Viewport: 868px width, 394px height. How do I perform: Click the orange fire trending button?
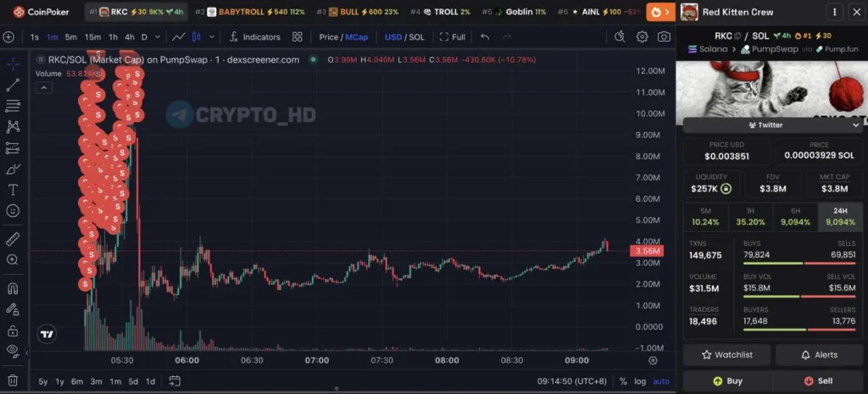pos(660,12)
